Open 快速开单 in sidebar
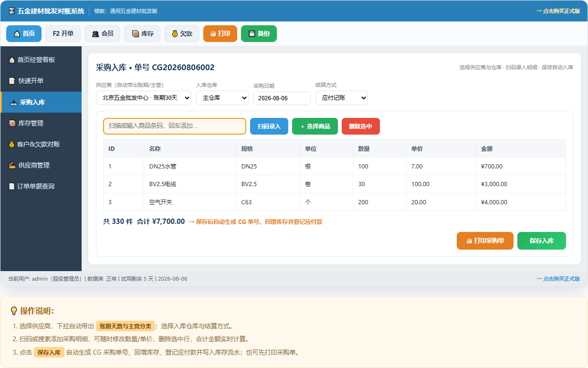The image size is (588, 368). tap(41, 81)
